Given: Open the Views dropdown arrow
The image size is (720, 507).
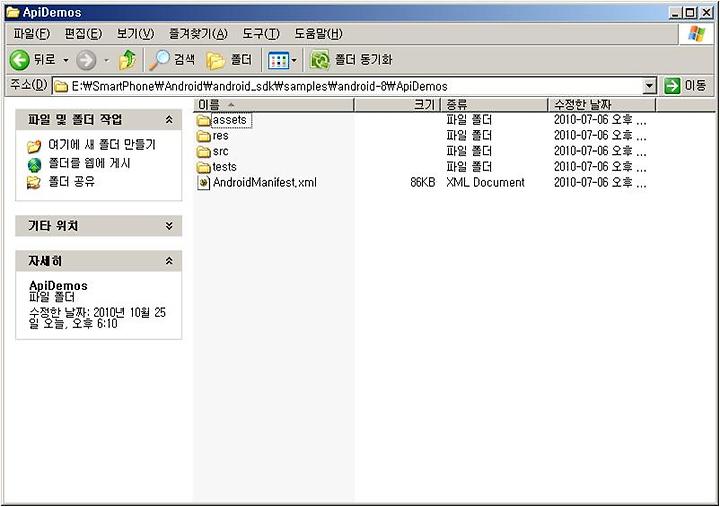Looking at the screenshot, I should coord(294,60).
